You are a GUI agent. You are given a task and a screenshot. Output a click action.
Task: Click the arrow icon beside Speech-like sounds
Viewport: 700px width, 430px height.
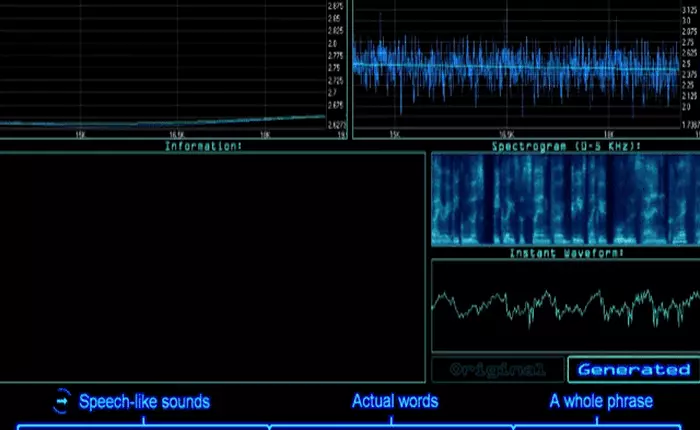coord(62,400)
